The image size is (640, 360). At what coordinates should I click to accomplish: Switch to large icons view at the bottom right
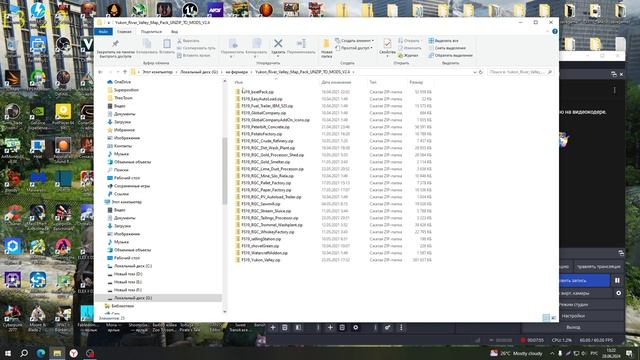[554, 318]
